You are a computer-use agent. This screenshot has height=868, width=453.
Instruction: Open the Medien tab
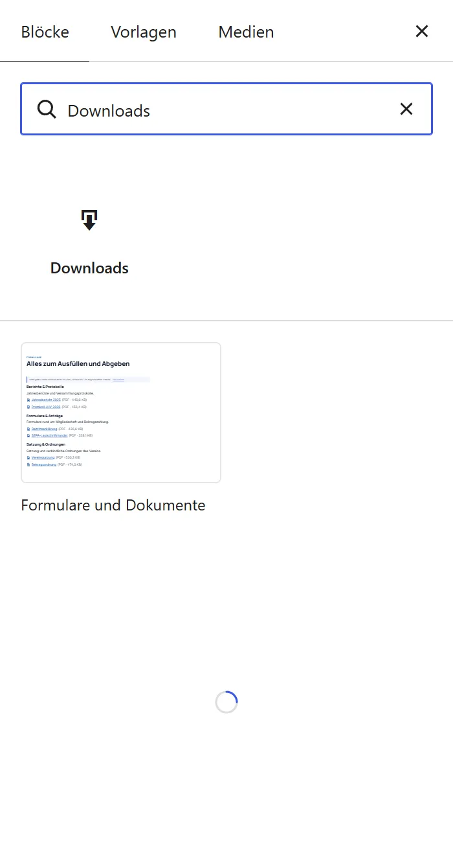[x=246, y=32]
